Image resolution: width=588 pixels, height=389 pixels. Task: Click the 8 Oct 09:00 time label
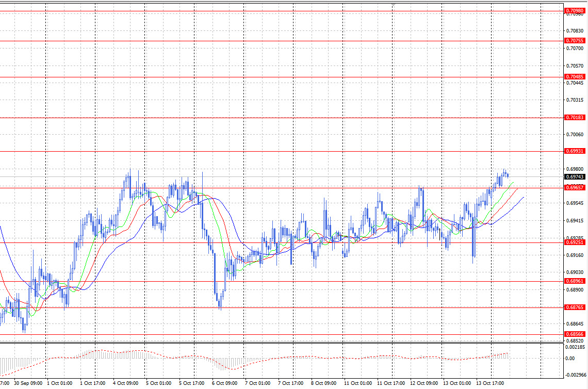pos(323,383)
